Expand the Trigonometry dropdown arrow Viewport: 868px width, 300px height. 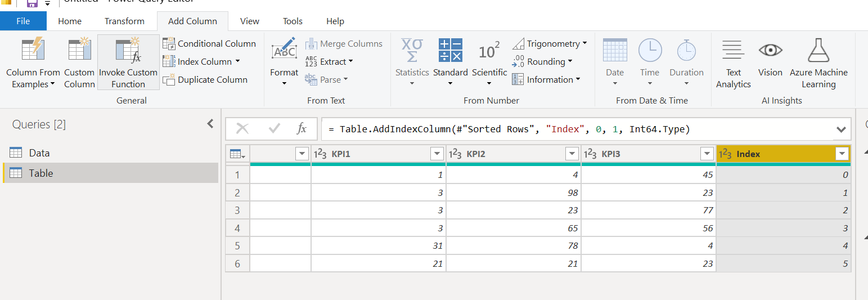[584, 43]
